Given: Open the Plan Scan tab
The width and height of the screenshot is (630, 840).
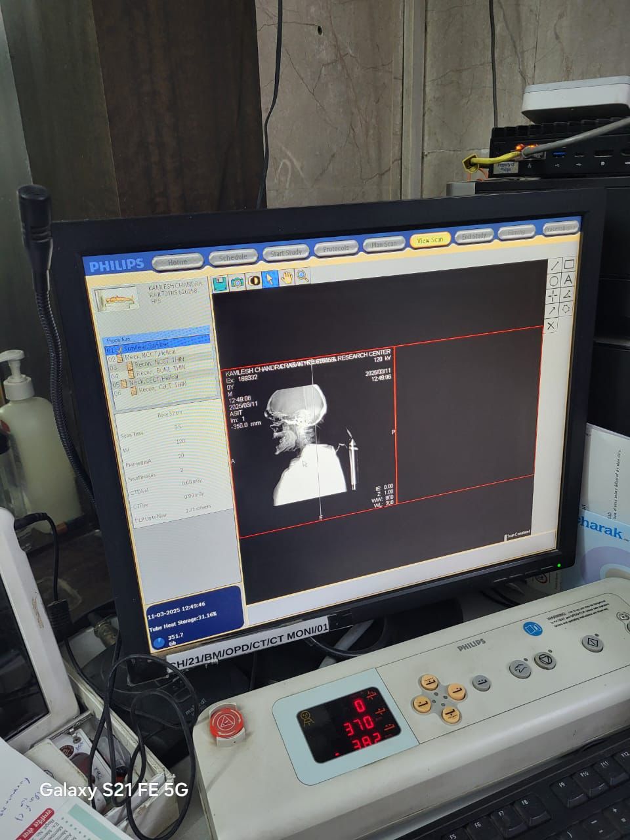Looking at the screenshot, I should (384, 244).
